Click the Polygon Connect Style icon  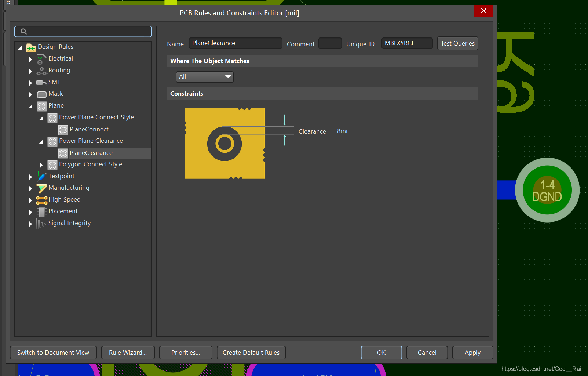(x=52, y=165)
